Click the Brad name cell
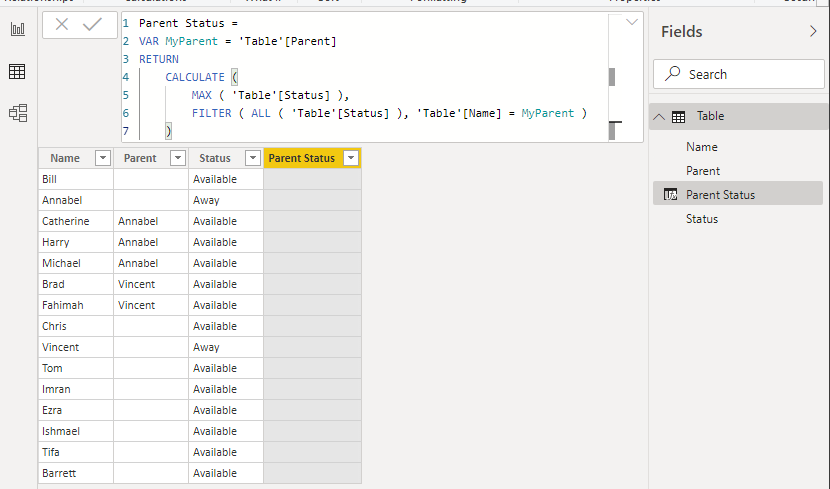The width and height of the screenshot is (830, 489). 76,284
